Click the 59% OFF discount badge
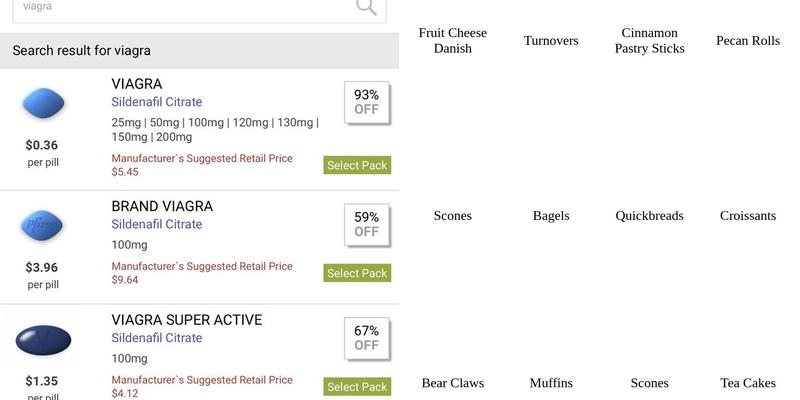 coord(366,224)
